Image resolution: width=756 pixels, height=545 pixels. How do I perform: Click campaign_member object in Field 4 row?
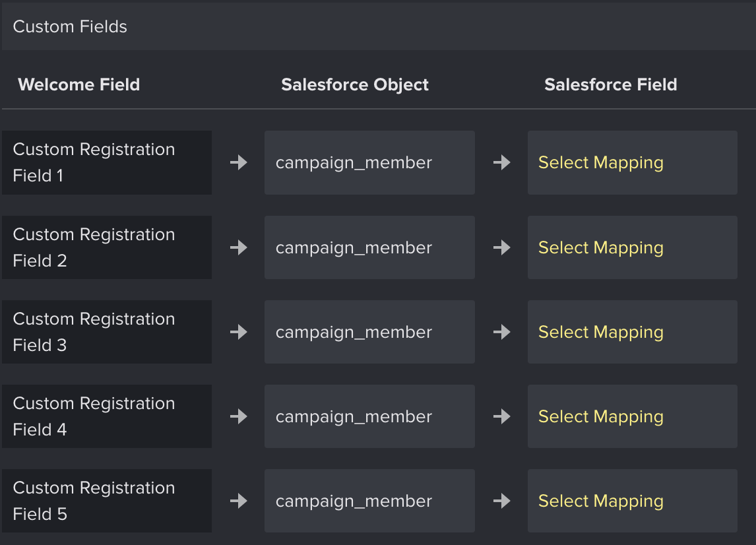369,416
